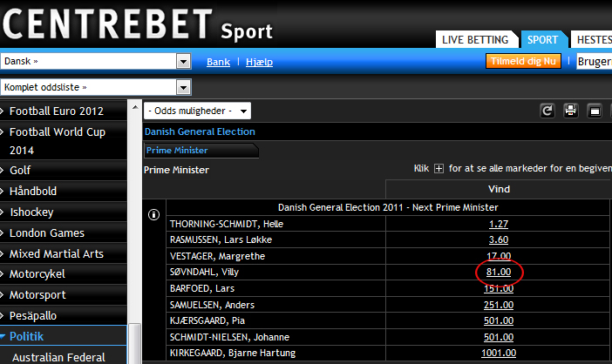Click odds 81.00 for Villy Søvndahl

499,272
